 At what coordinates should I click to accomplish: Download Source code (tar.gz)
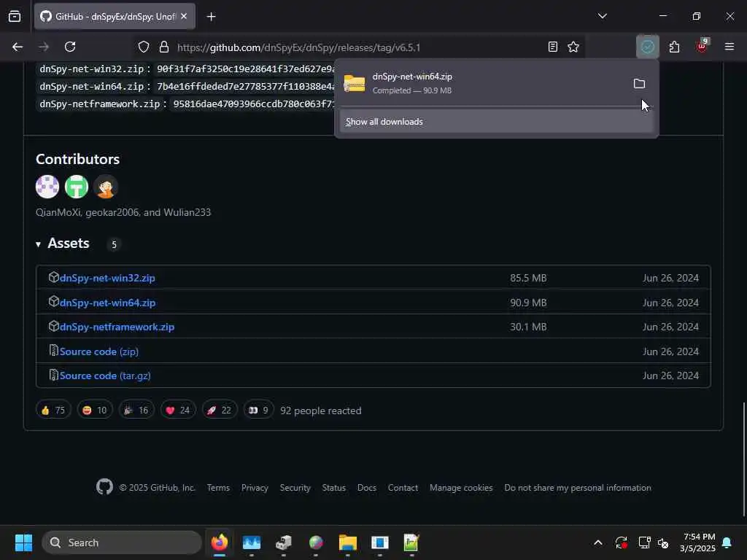click(105, 376)
